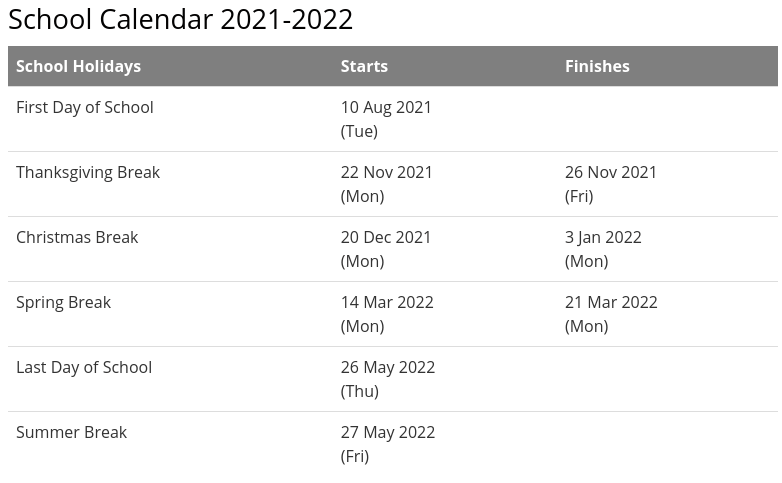782x483 pixels.
Task: Select the Summer Break row label
Action: pos(71,432)
